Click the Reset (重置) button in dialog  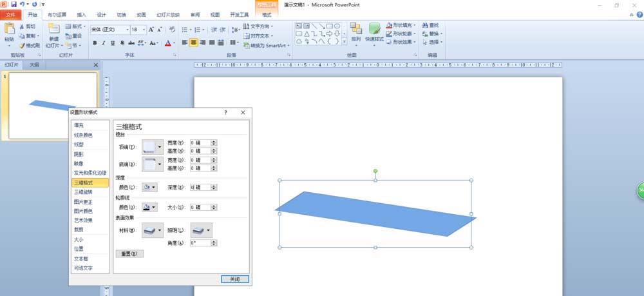pyautogui.click(x=130, y=253)
